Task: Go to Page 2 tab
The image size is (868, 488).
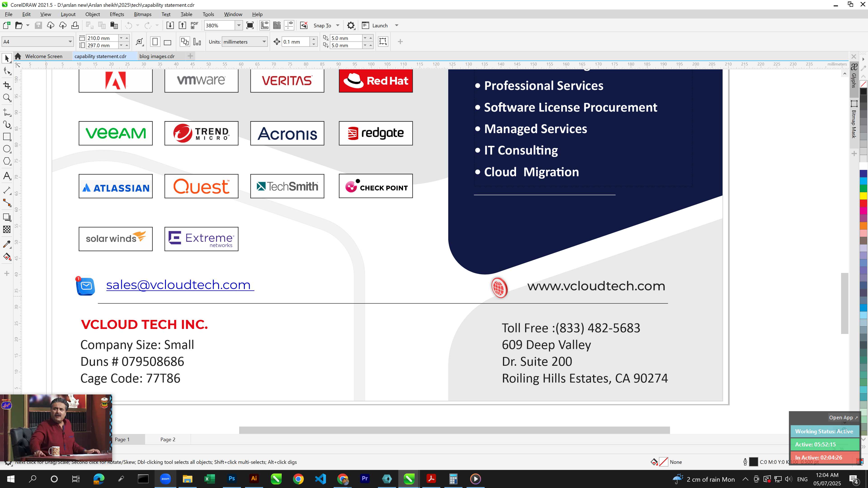Action: [x=168, y=439]
